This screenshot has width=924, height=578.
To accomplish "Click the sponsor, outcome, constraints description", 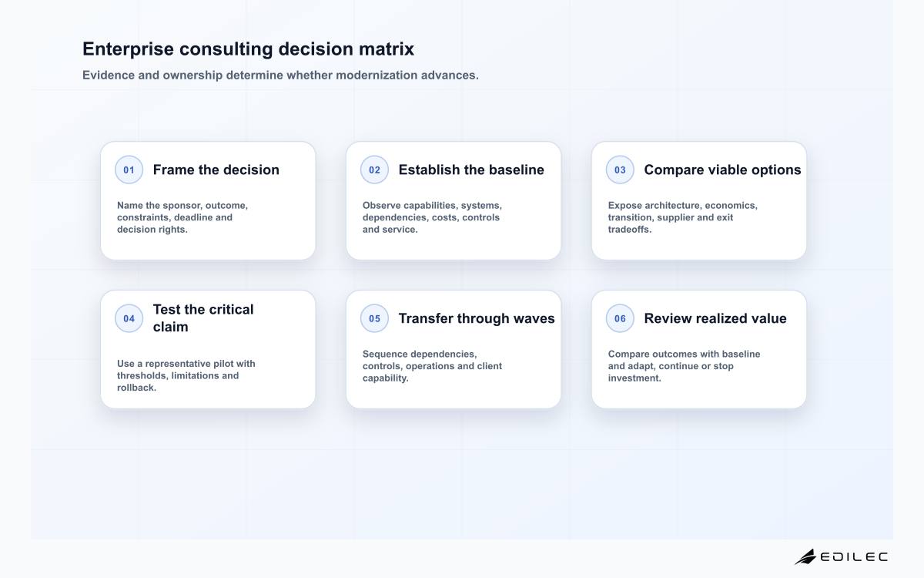I will tap(182, 217).
